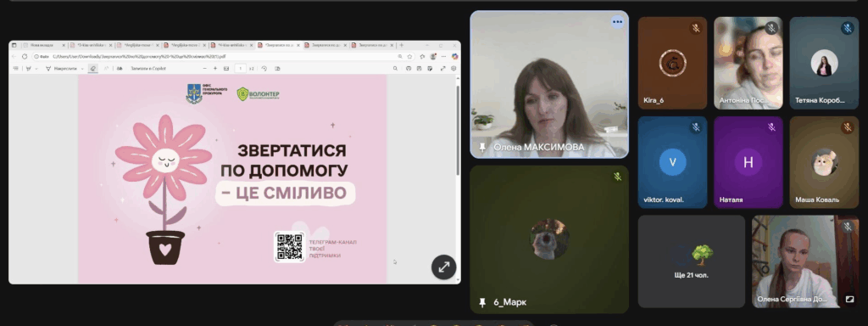Viewport: 868px width, 326px height.
Task: Zoom in the PDF with plus icon
Action: coord(215,68)
